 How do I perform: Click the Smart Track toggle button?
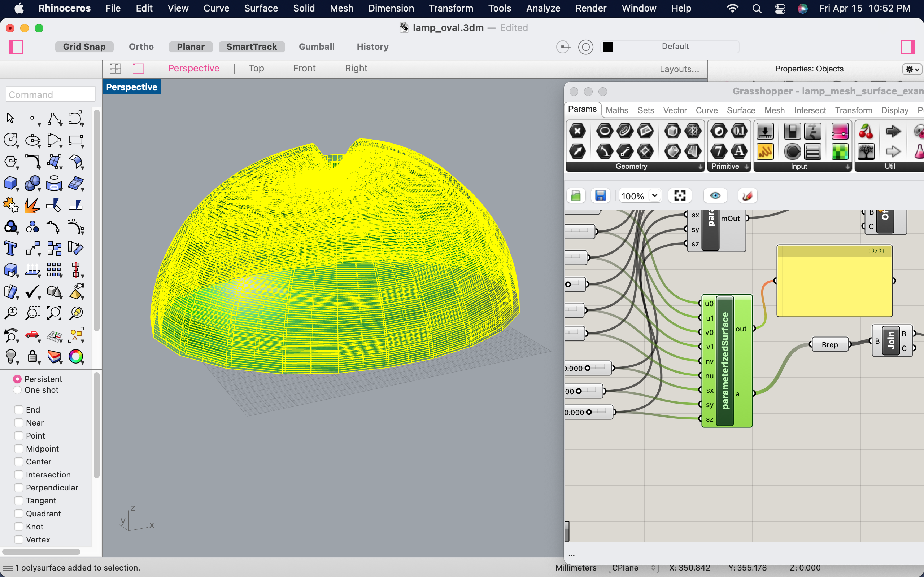click(252, 47)
